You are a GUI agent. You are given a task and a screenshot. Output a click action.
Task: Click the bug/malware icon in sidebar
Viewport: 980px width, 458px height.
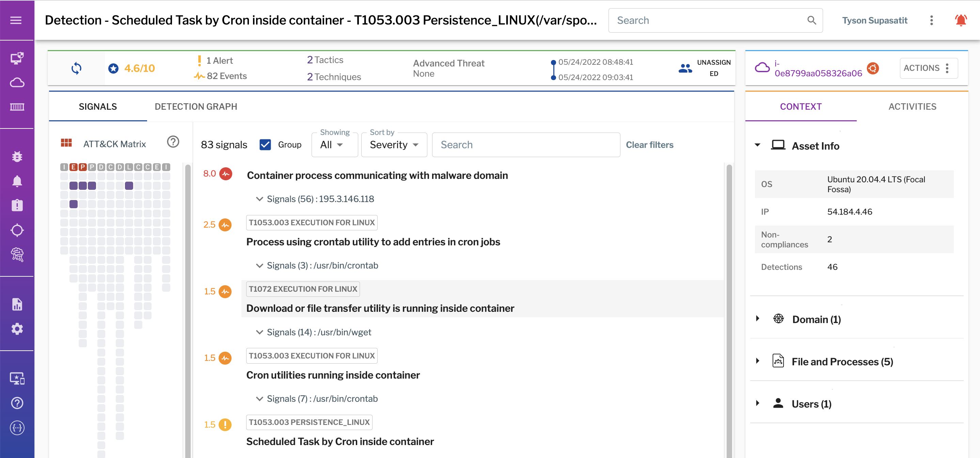tap(17, 156)
